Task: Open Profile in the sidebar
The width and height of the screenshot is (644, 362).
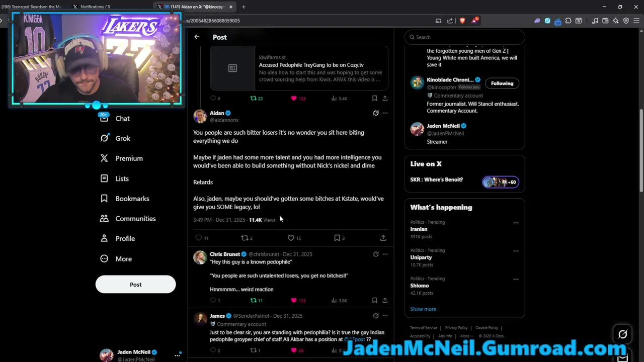Action: (x=117, y=239)
